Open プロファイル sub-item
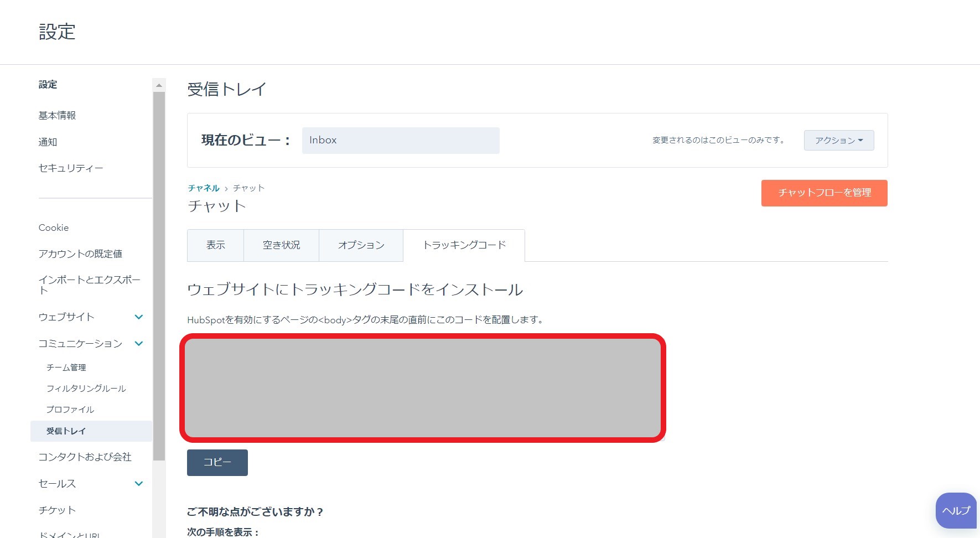Screen dimensions: 980x538 click(70, 410)
